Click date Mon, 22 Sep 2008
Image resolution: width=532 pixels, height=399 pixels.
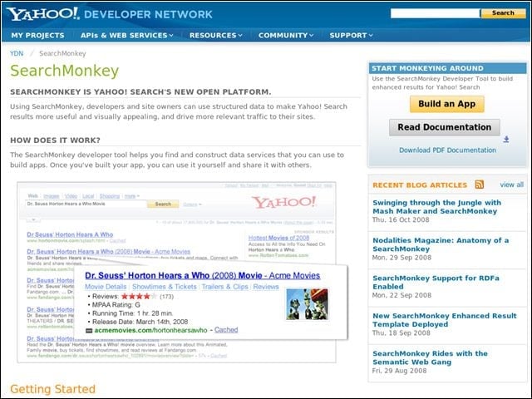point(401,295)
